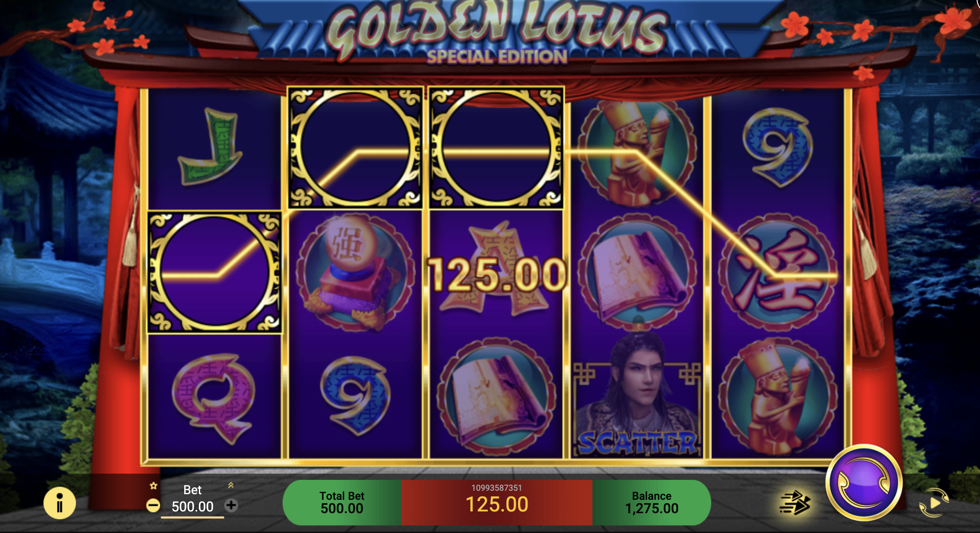Viewport: 980px width, 533px height.
Task: Select the bet amount 500.00 field
Action: tap(192, 507)
